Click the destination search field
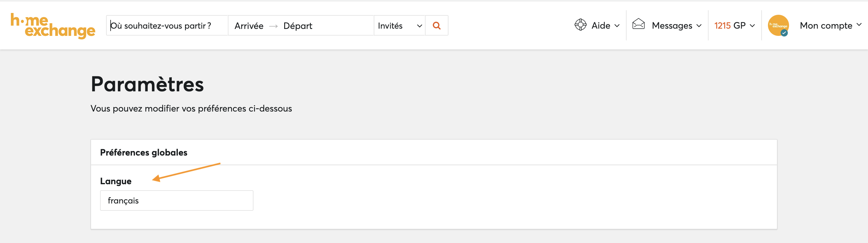This screenshot has height=243, width=868. [x=167, y=25]
